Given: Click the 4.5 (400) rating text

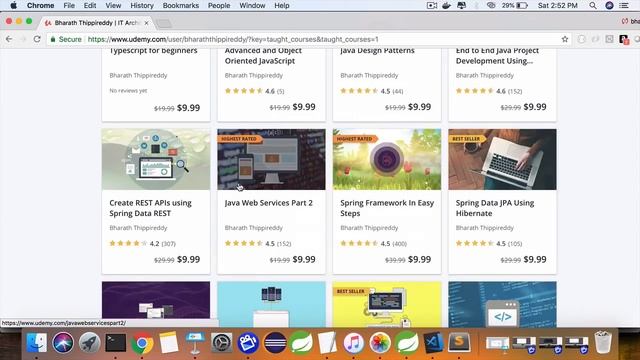Looking at the screenshot, I should click(x=393, y=243).
